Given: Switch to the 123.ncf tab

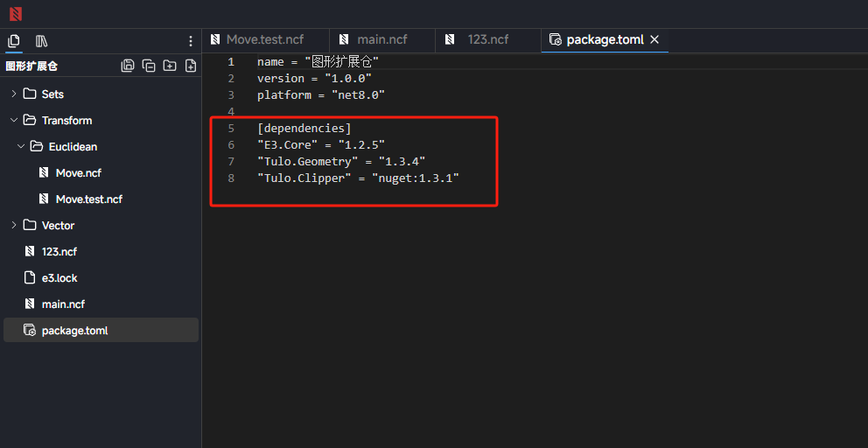Looking at the screenshot, I should [487, 39].
